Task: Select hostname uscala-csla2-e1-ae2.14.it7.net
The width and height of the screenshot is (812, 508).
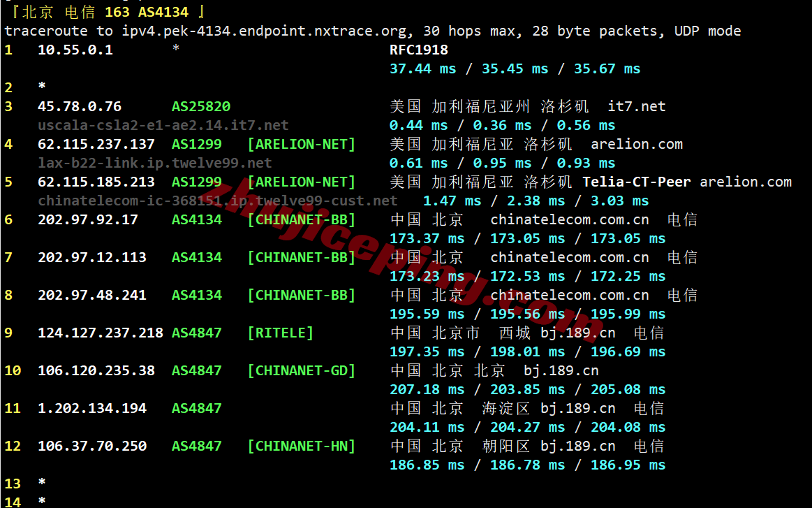Action: pyautogui.click(x=163, y=126)
